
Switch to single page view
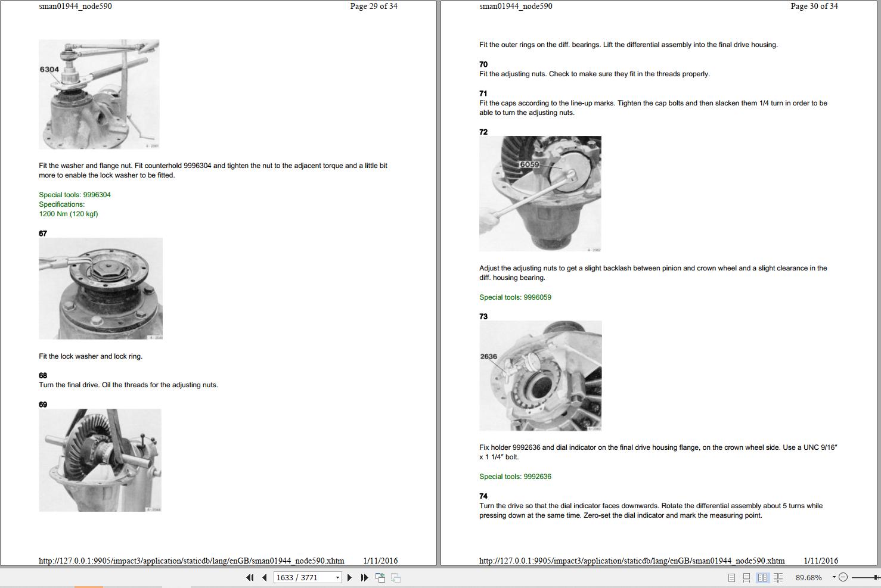[731, 577]
